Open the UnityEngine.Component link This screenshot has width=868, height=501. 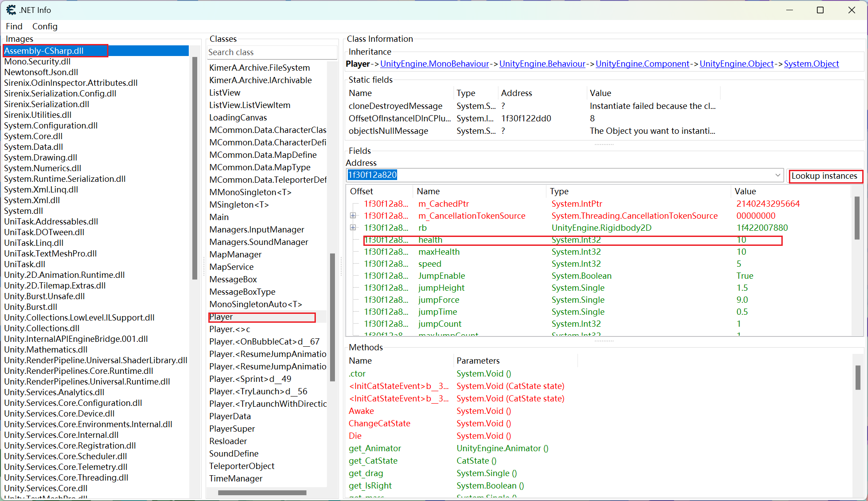point(642,64)
